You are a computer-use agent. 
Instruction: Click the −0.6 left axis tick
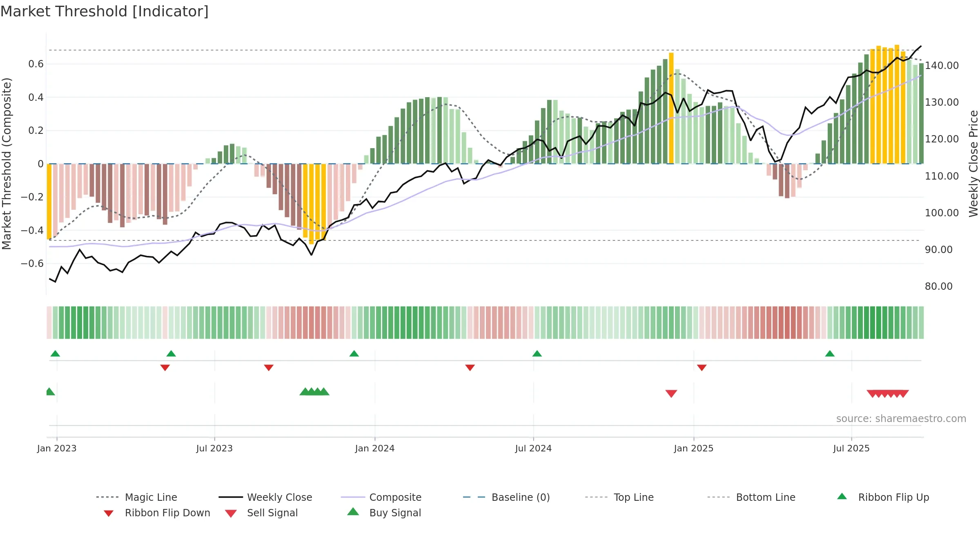point(32,264)
